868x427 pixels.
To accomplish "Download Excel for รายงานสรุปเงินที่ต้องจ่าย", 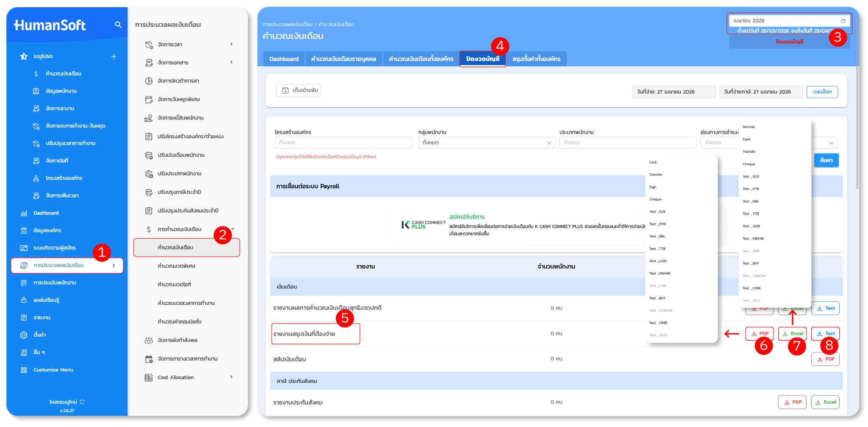I will pyautogui.click(x=793, y=334).
